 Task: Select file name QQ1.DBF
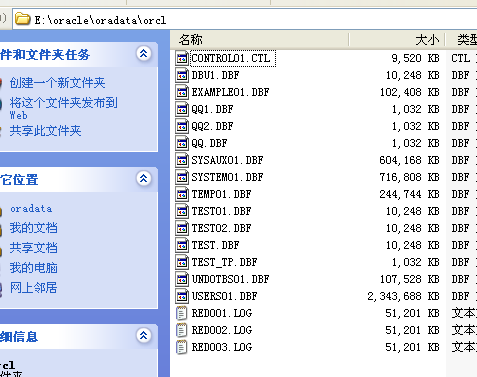tap(212, 109)
